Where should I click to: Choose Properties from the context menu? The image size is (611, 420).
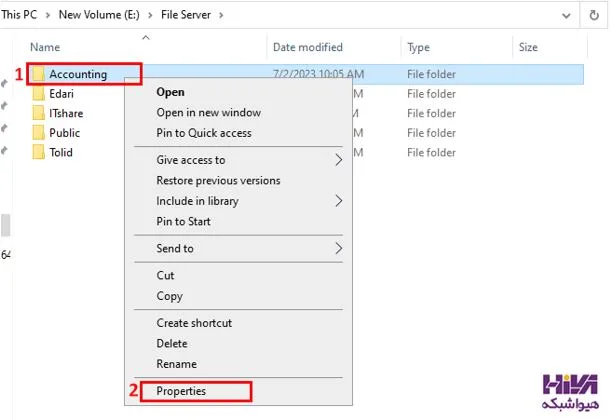[x=181, y=391]
